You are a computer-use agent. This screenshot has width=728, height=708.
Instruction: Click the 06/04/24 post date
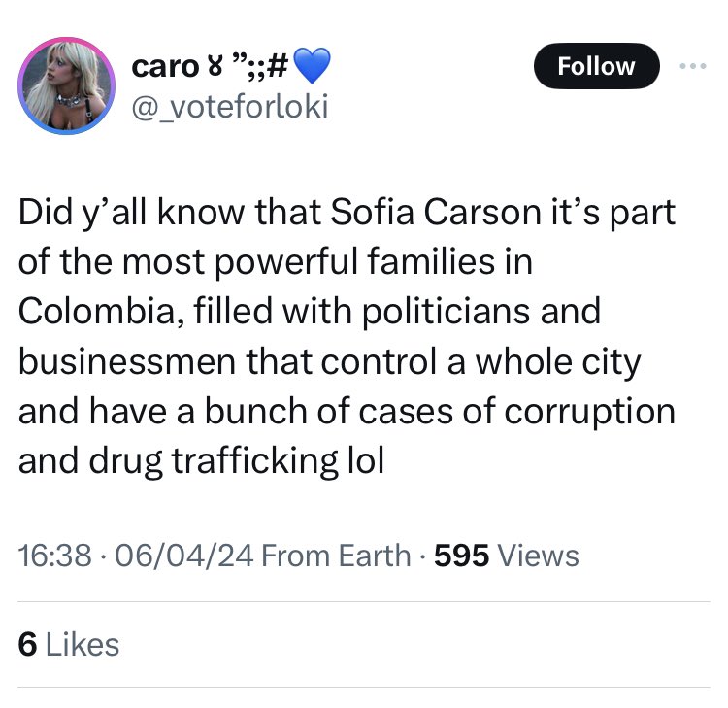(182, 556)
